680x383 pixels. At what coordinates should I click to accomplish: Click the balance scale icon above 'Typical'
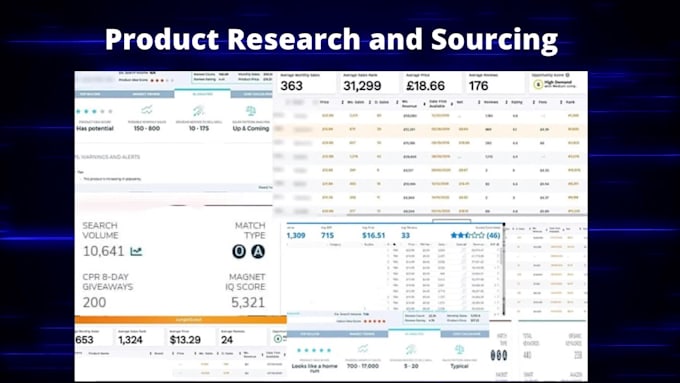click(x=459, y=349)
